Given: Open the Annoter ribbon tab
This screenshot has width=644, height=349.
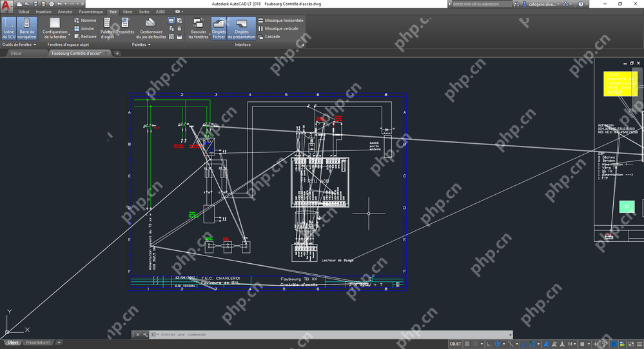Looking at the screenshot, I should (65, 12).
